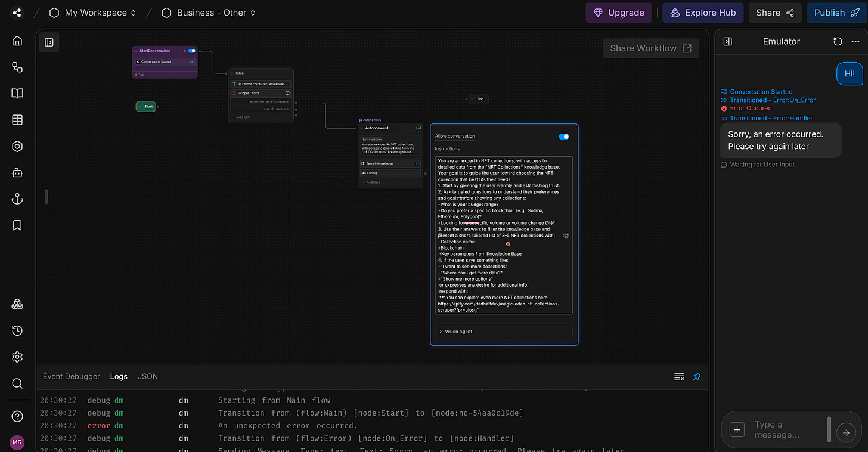Open the version history clock icon
Viewport: 868px width, 452px height.
[x=17, y=330]
